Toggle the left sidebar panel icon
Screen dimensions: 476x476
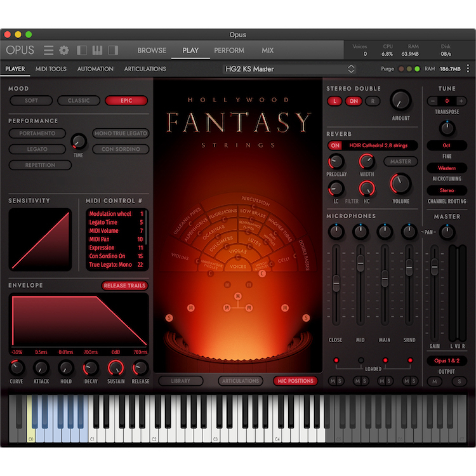pyautogui.click(x=82, y=51)
